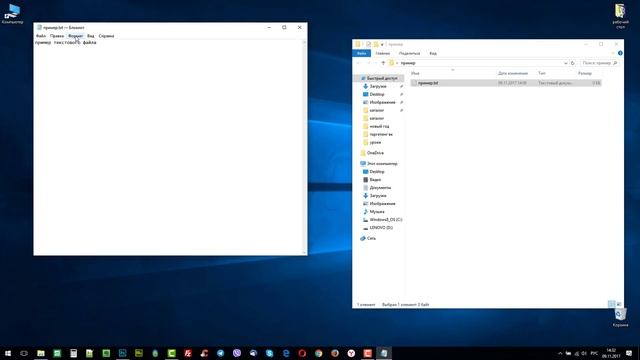
Task: Switch to the Главная ribbon tab
Action: click(382, 53)
